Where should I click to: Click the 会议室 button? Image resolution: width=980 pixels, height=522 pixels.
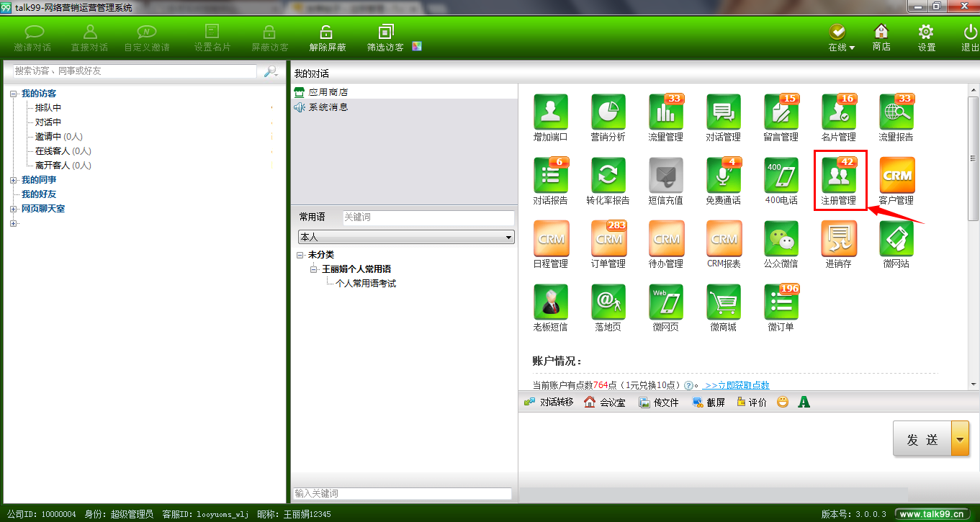click(x=605, y=402)
